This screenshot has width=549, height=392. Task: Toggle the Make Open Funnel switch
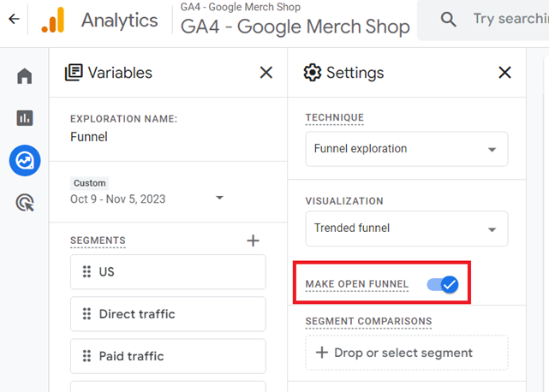click(443, 284)
